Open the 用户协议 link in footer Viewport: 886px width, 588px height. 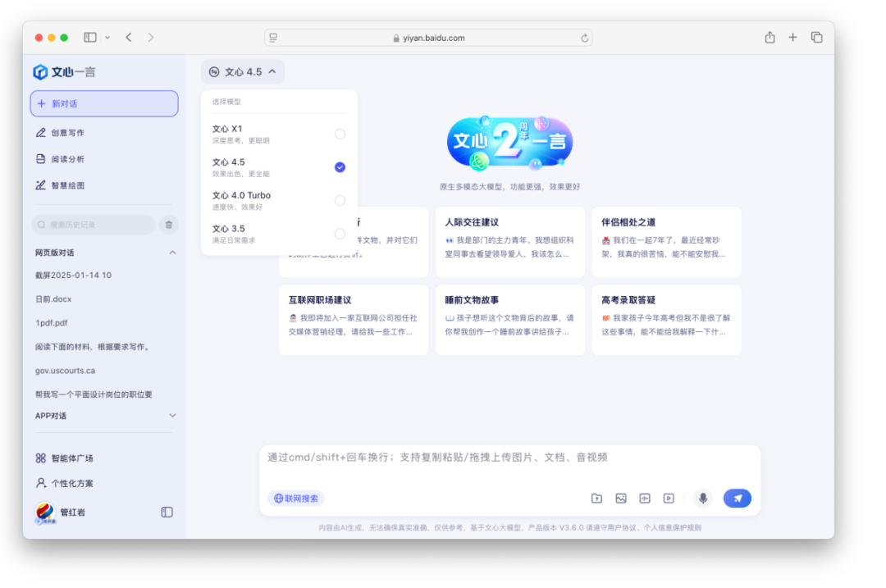tap(624, 527)
